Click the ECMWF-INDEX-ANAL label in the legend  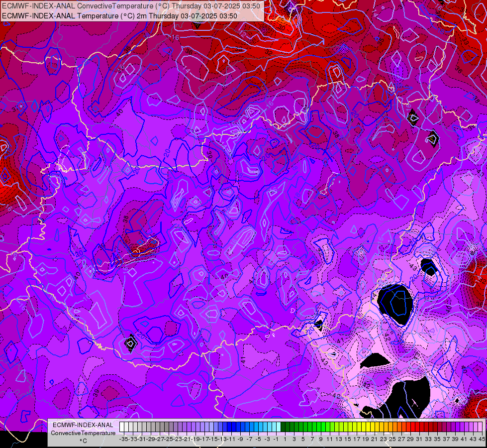83,425
